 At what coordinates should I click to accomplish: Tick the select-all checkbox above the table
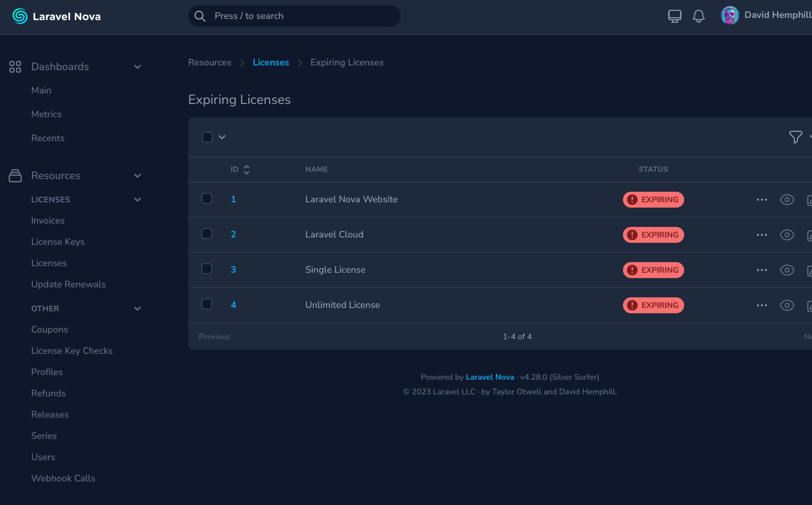coord(207,137)
